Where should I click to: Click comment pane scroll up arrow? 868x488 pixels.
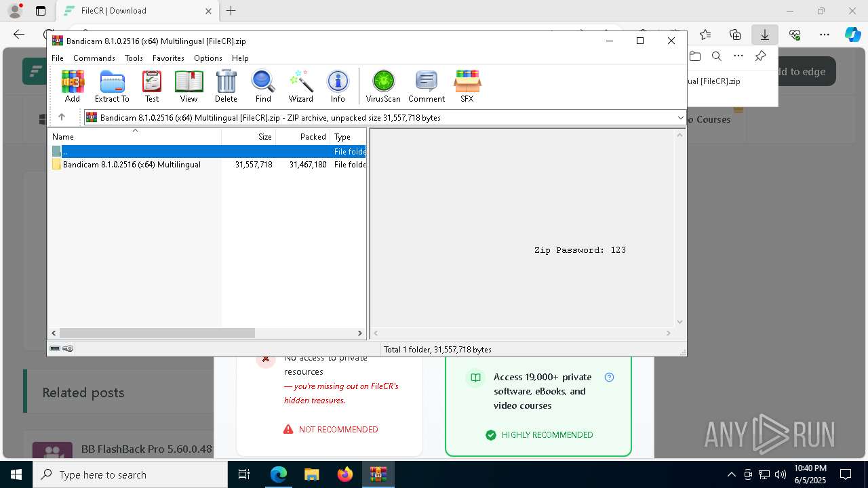pyautogui.click(x=679, y=135)
